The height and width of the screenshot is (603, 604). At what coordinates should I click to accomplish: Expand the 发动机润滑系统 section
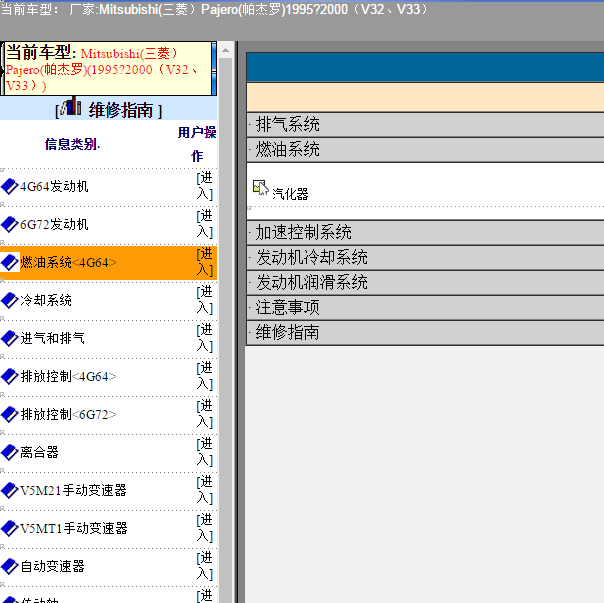tap(425, 283)
